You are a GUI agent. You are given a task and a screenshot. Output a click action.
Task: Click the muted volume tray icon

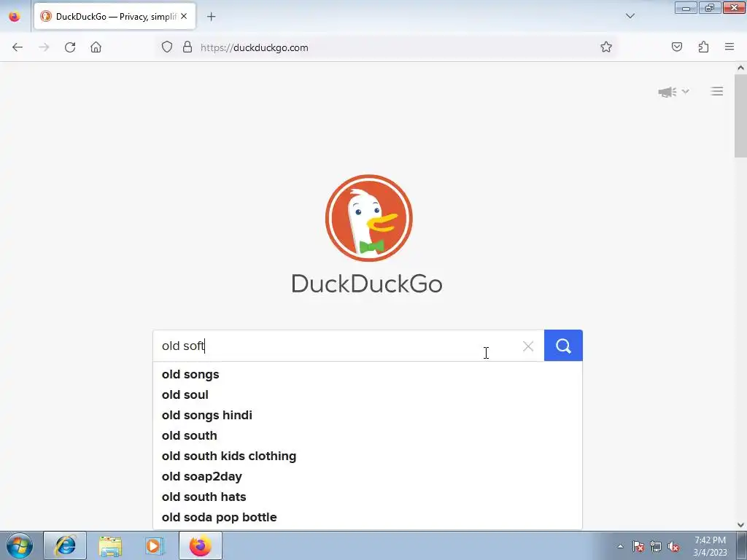click(673, 546)
